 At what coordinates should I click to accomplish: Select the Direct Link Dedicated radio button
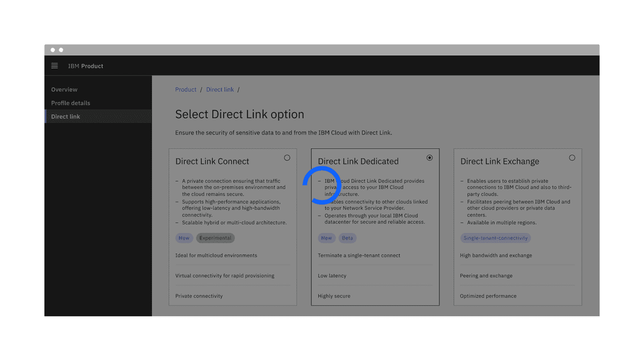click(429, 158)
